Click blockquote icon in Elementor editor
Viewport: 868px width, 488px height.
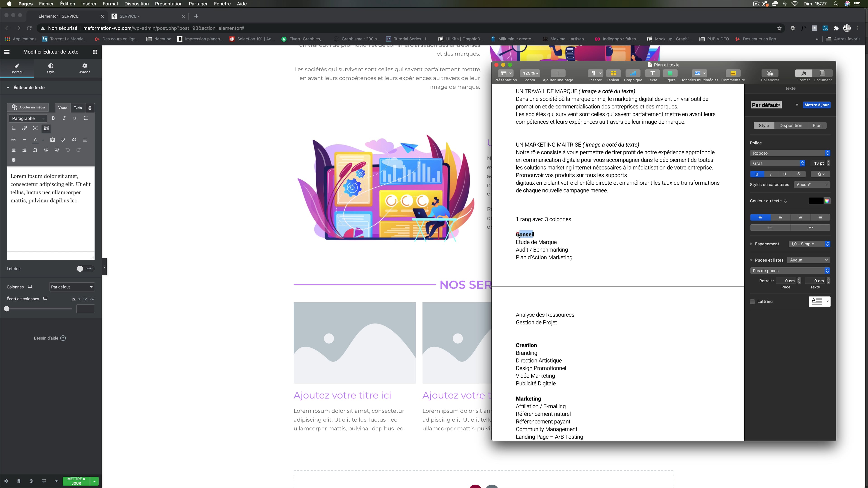[x=74, y=140]
